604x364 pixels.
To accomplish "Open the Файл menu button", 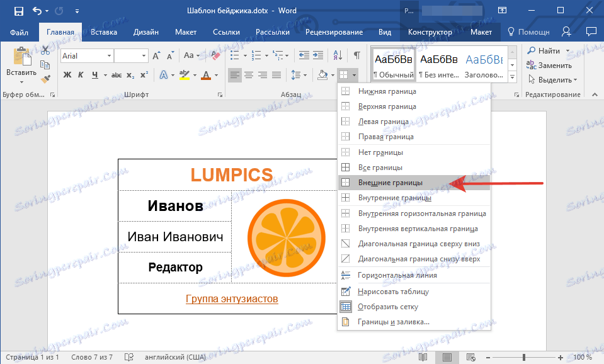I will [x=19, y=32].
